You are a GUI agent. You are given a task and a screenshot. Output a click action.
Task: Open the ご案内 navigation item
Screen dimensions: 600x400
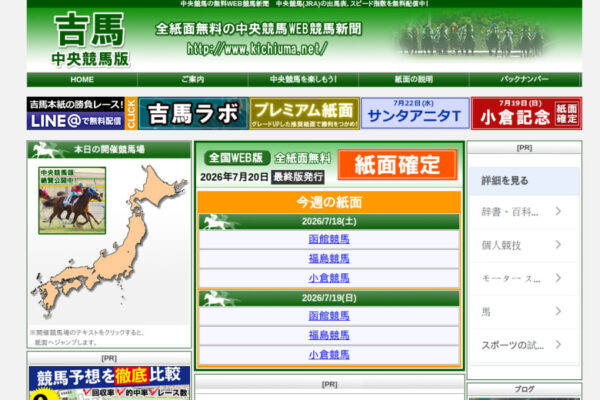(192, 80)
